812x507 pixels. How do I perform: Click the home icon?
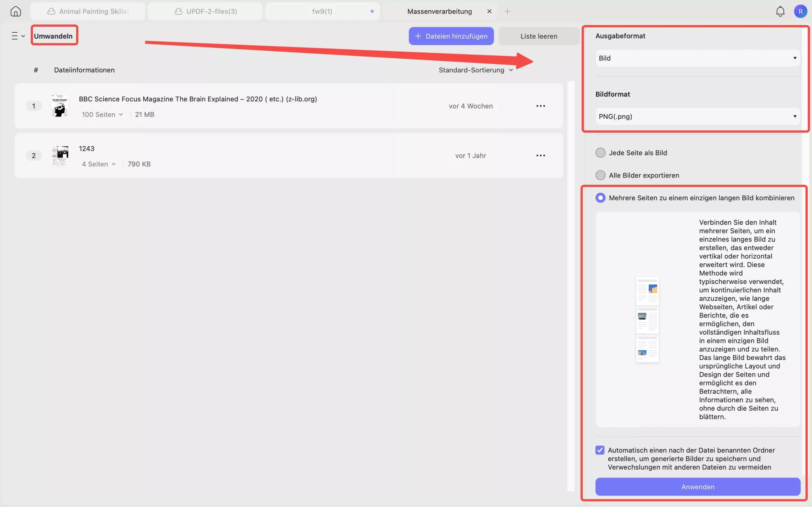pos(16,11)
